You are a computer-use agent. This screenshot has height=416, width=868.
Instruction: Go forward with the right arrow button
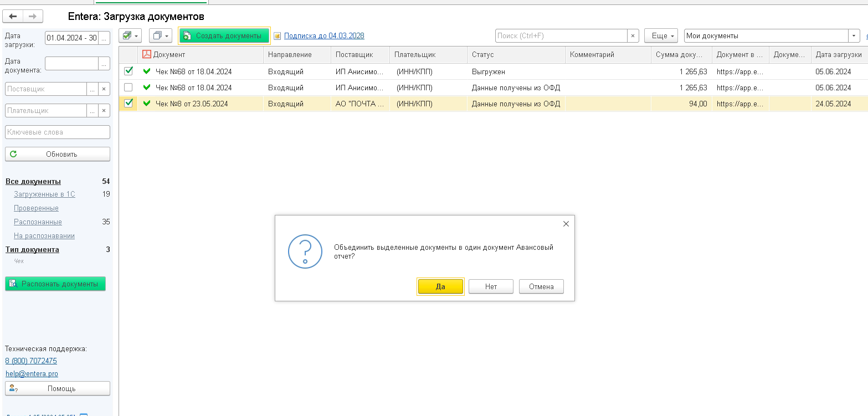point(33,17)
